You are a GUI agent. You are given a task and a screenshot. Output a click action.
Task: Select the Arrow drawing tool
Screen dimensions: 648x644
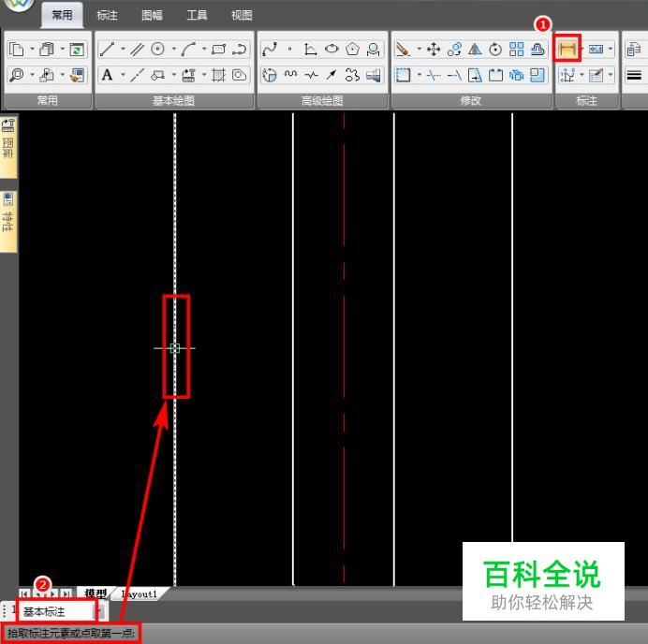(x=331, y=75)
